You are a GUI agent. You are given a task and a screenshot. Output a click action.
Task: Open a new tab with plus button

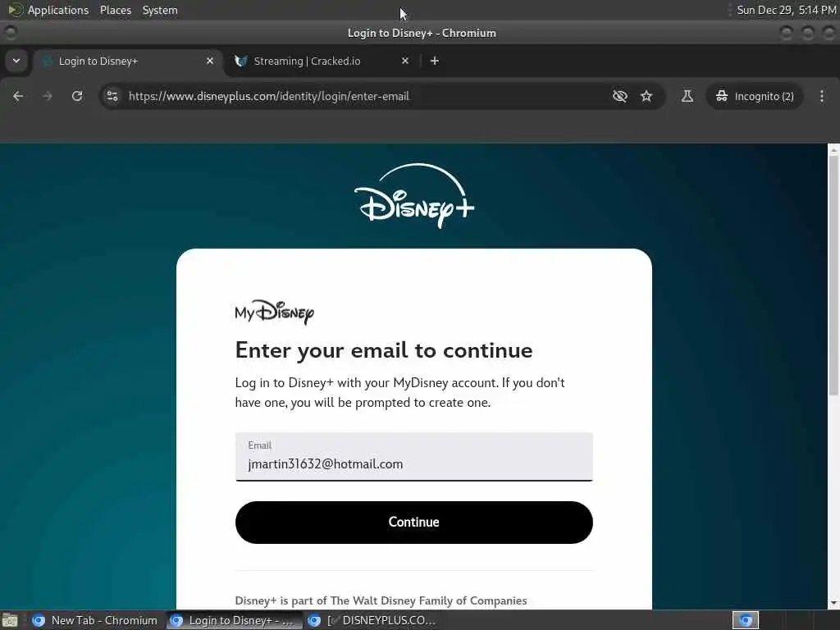(x=435, y=61)
